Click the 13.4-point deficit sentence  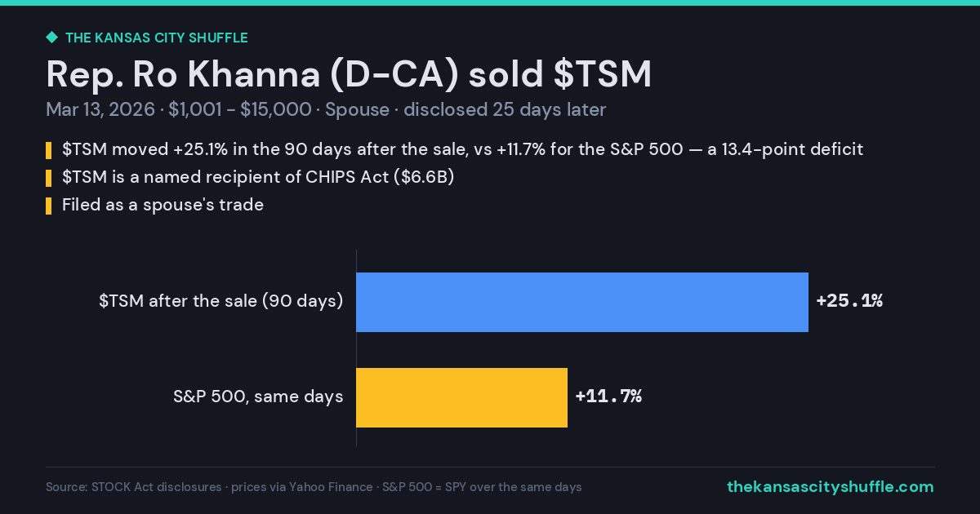462,149
